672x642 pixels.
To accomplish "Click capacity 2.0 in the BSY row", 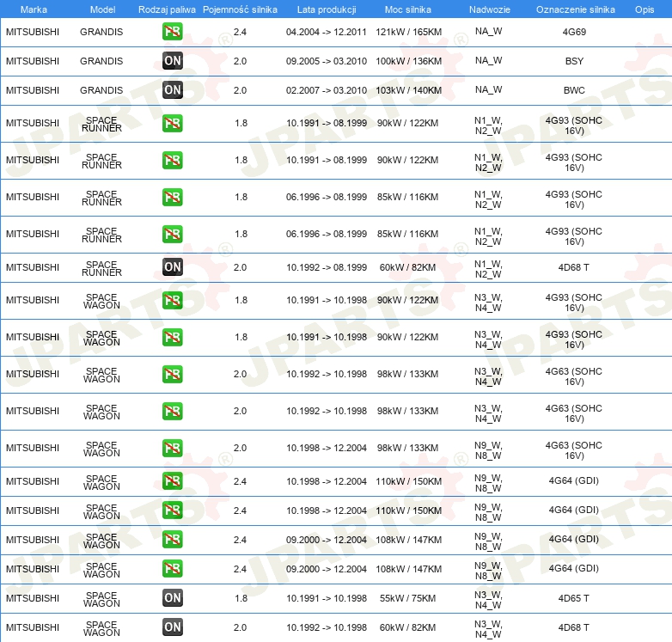I will tap(240, 61).
